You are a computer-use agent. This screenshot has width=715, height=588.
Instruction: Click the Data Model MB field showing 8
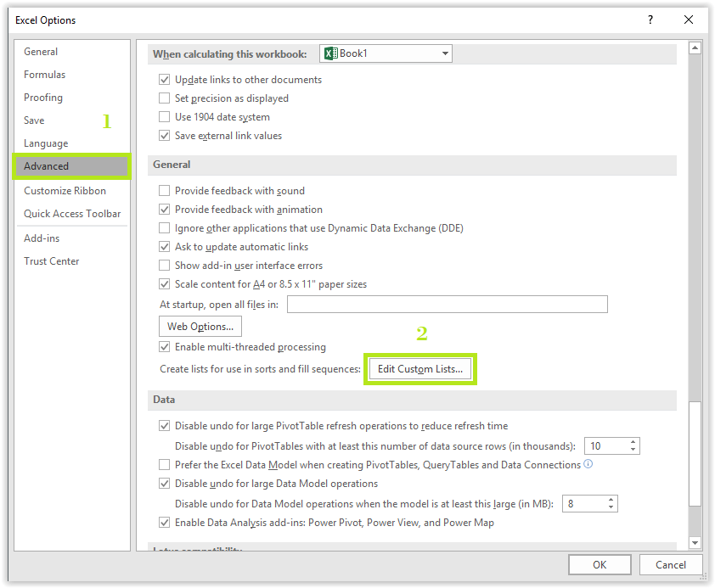pos(584,504)
